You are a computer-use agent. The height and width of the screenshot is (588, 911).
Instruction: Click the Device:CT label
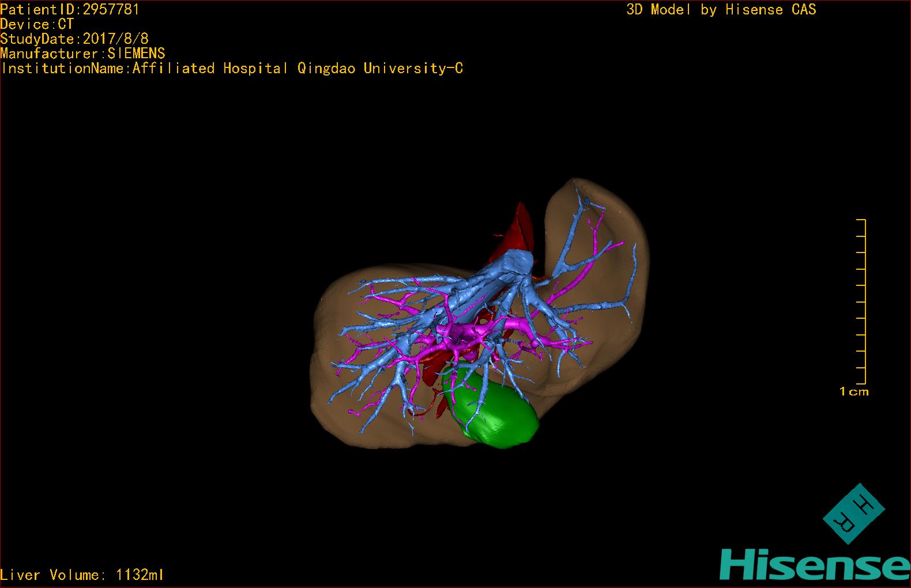37,24
